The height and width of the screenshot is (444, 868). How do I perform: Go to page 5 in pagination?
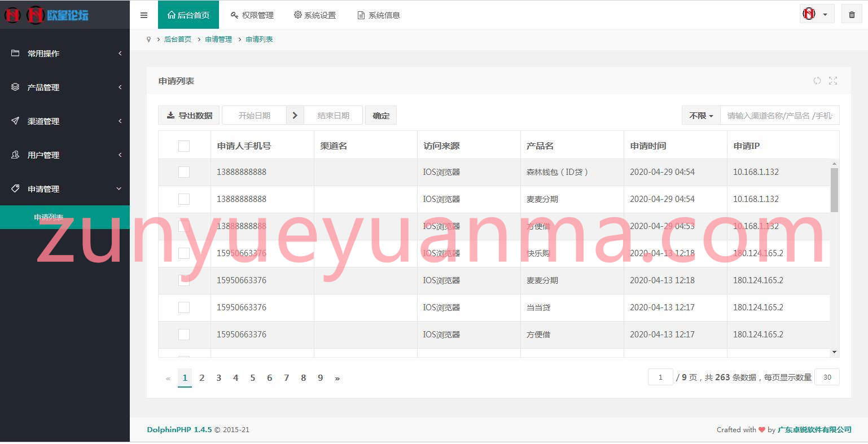[253, 378]
